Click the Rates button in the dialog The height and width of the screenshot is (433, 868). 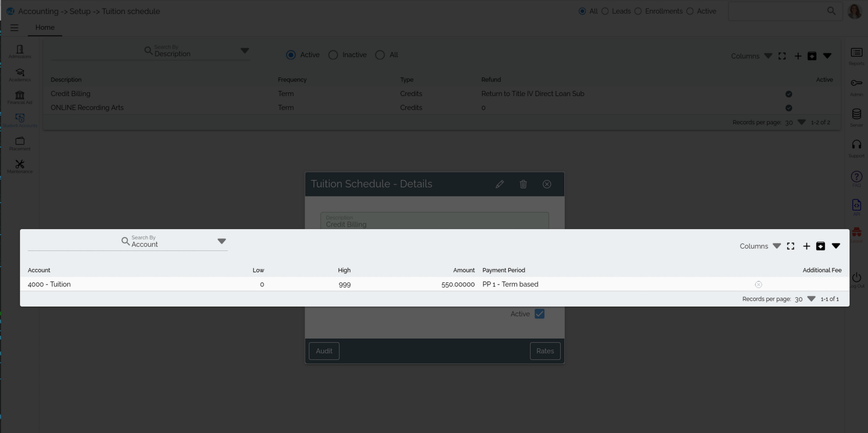(x=545, y=351)
